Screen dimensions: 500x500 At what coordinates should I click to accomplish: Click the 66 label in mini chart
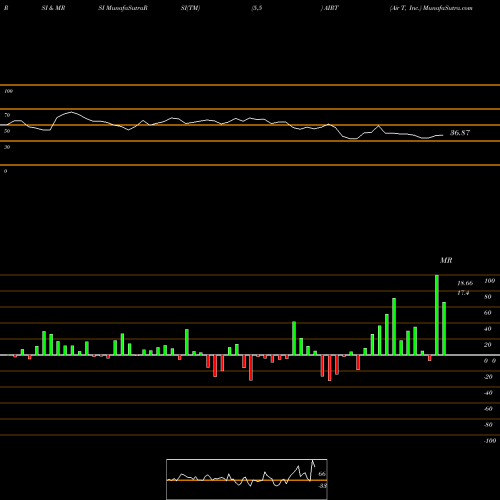pyautogui.click(x=322, y=474)
